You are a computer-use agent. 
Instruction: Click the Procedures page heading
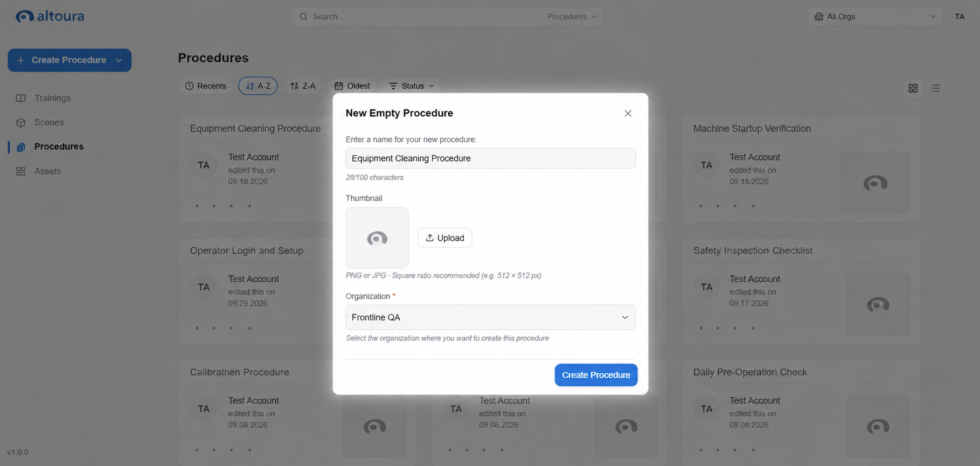click(213, 58)
